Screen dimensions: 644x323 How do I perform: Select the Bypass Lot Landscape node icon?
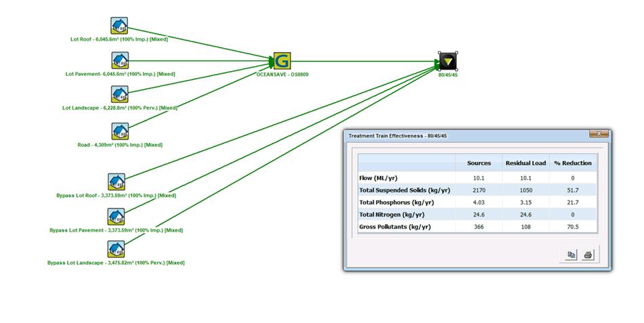tap(116, 249)
